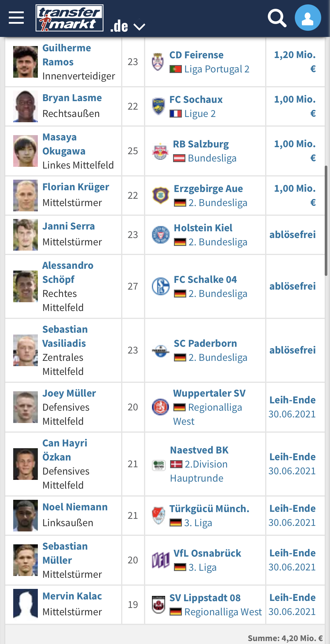
Task: Open the Türkgücü Münch. club link
Action: click(x=209, y=509)
